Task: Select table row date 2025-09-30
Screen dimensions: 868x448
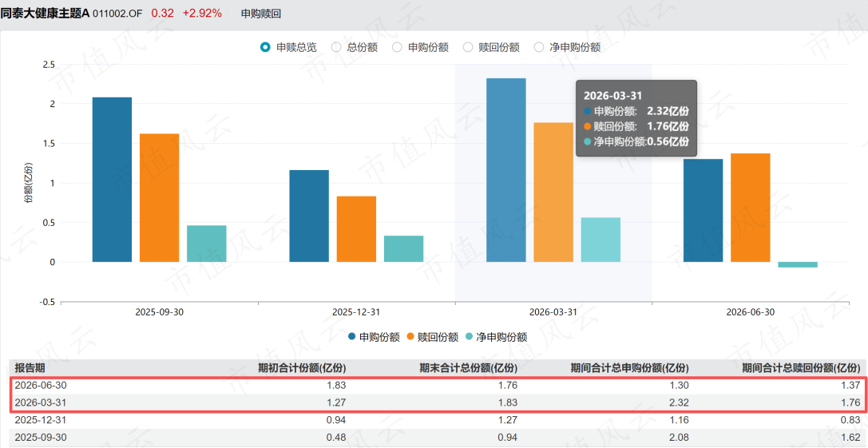Action: (41, 437)
